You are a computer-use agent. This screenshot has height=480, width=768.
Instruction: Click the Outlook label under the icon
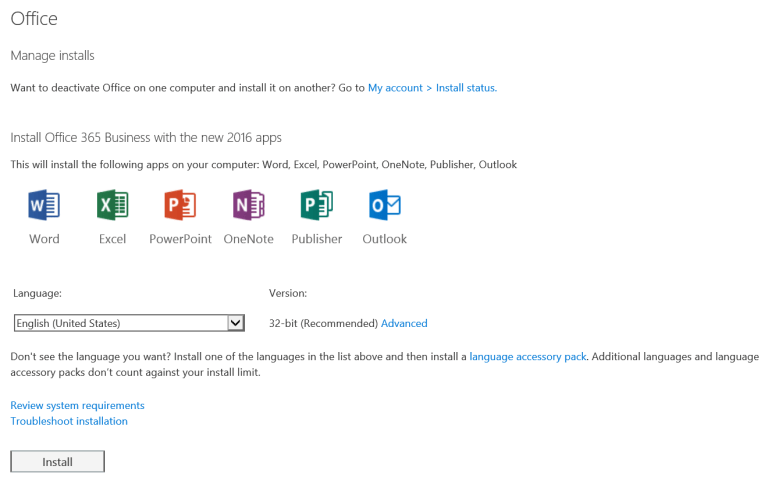384,239
